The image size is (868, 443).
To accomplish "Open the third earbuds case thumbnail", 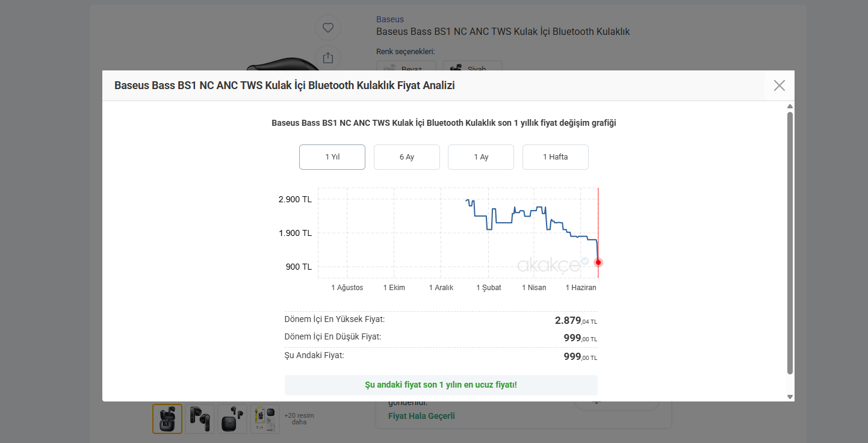I will 232,418.
